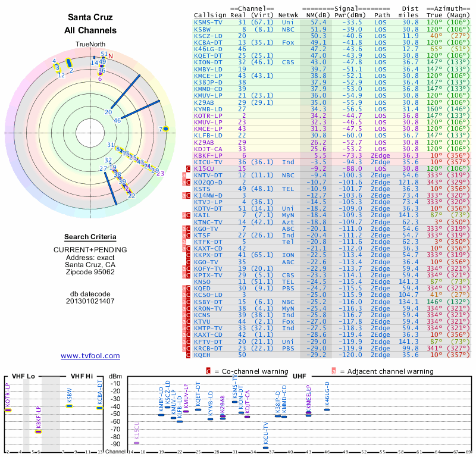Click the Callsign column header

(x=211, y=15)
